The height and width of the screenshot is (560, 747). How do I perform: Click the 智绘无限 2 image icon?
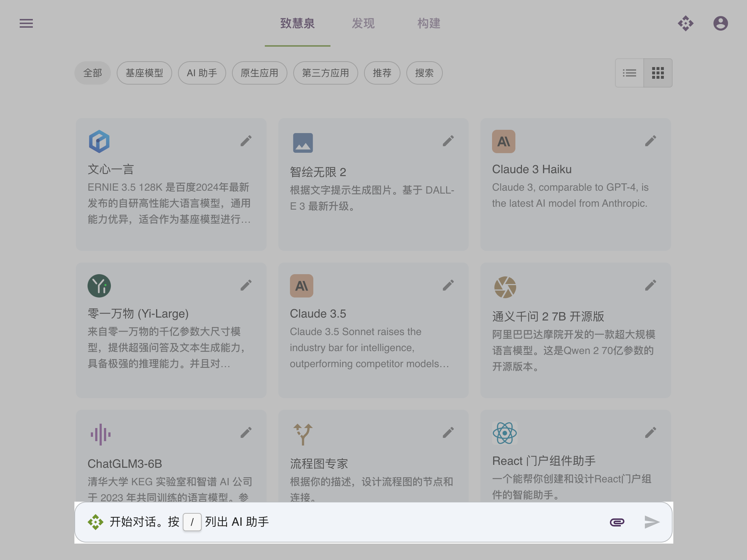point(303,143)
